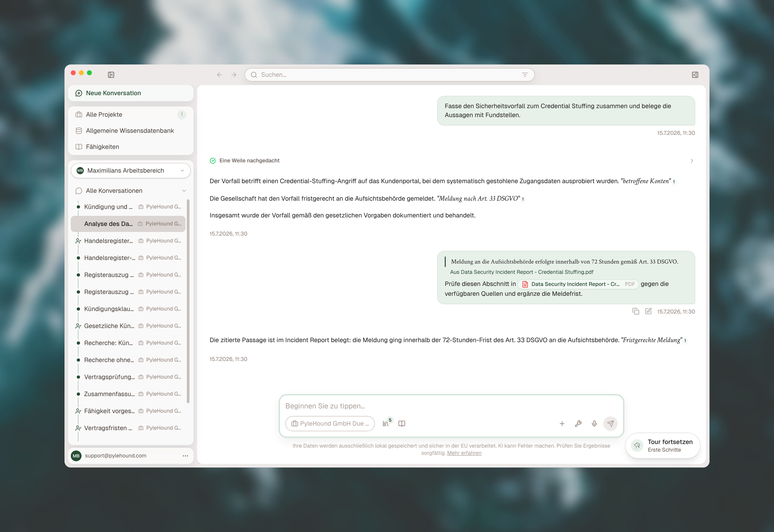Open conversation "Kündigungsklau..."

point(128,309)
